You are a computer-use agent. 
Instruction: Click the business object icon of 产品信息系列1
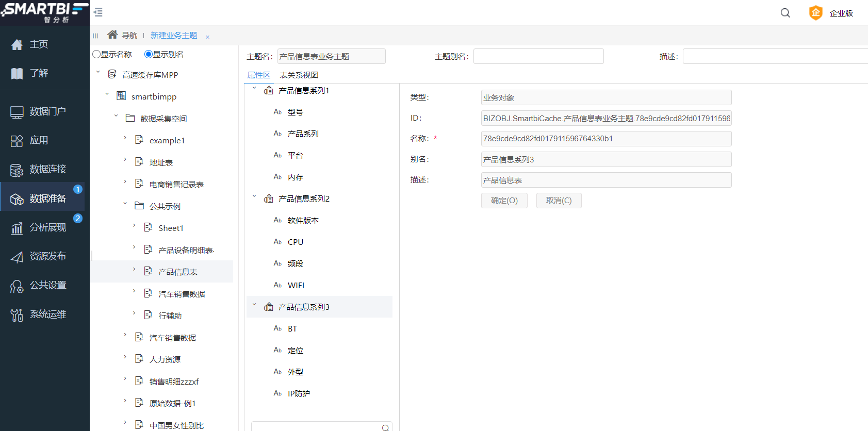(269, 90)
